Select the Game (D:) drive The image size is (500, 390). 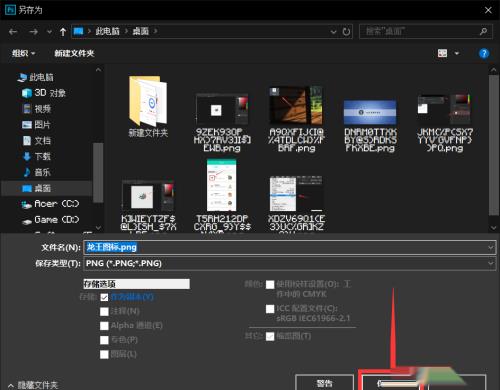50,220
